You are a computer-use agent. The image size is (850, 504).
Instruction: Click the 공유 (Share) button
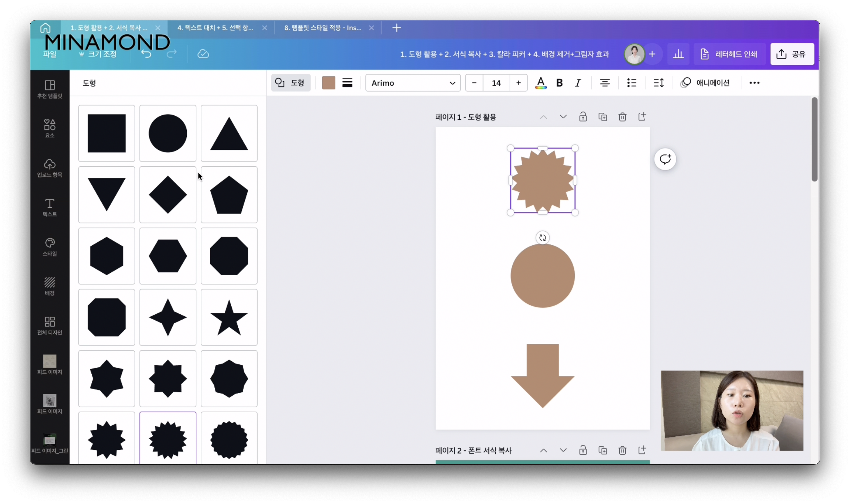792,54
